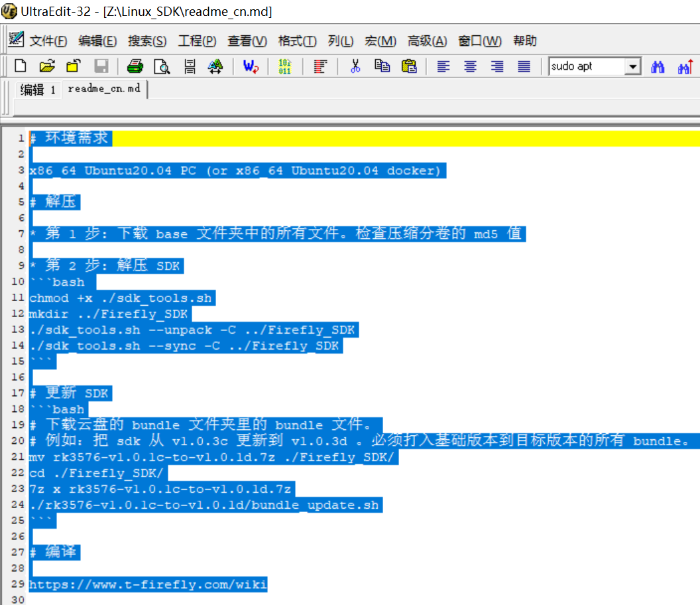Open the 格式(T) menu
The image size is (700, 605).
coord(298,41)
